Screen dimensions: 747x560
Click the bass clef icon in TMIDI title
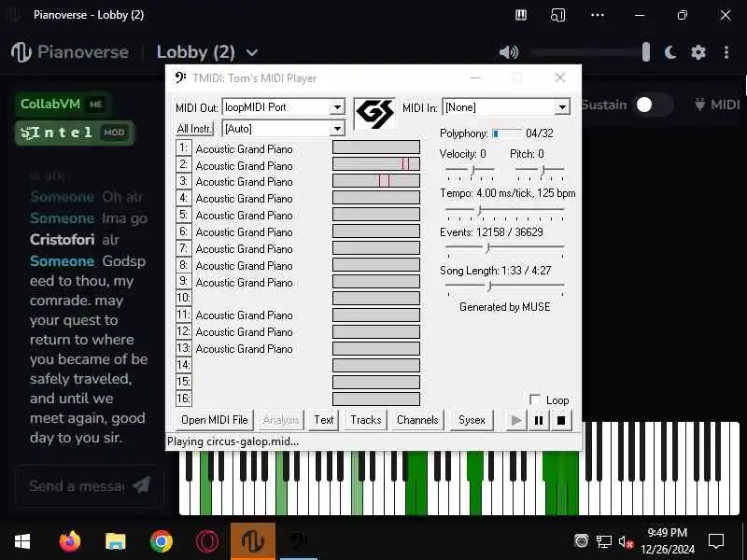(180, 77)
